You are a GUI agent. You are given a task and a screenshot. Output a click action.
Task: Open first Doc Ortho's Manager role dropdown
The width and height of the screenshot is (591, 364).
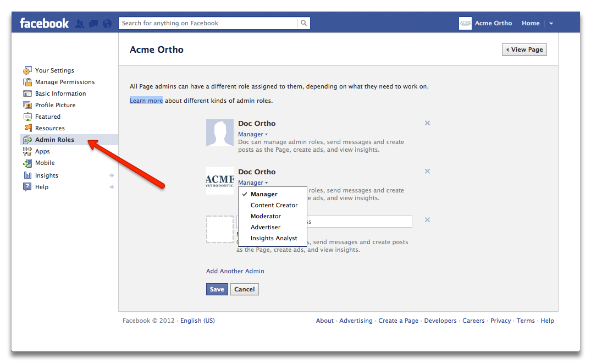253,134
